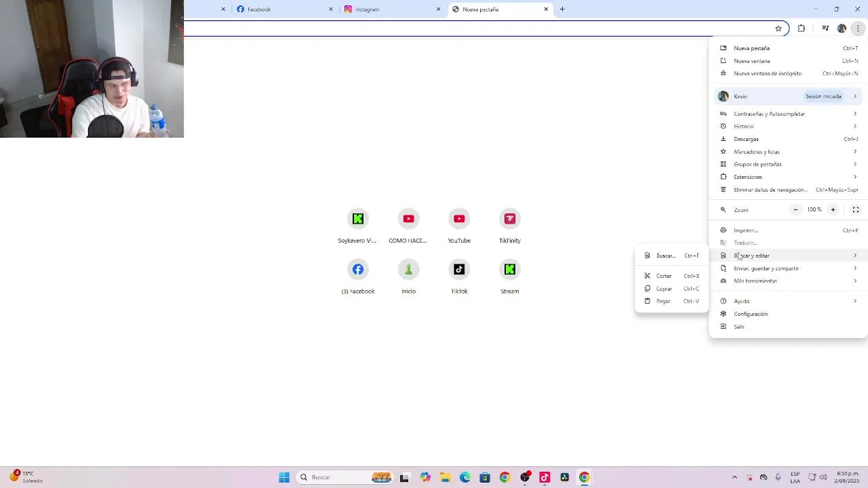The image size is (868, 488).
Task: Open the weather widget showing 15°C Soleado
Action: point(26,477)
